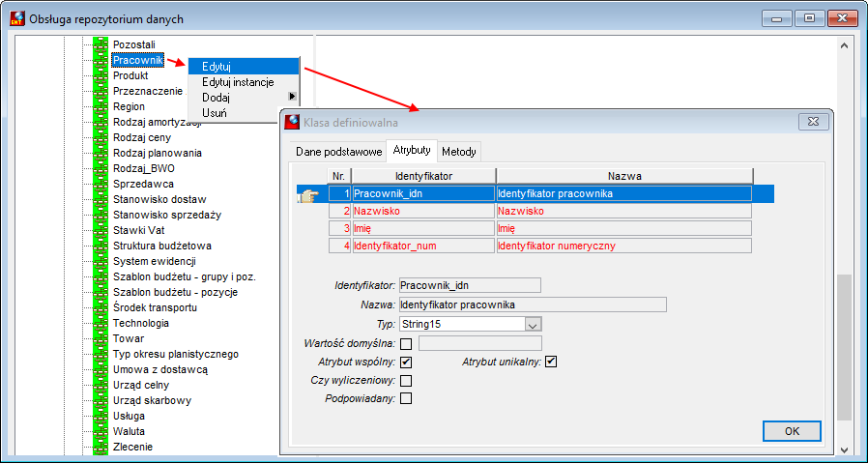
Task: Click the green icon beside Pracownik
Action: (x=100, y=60)
